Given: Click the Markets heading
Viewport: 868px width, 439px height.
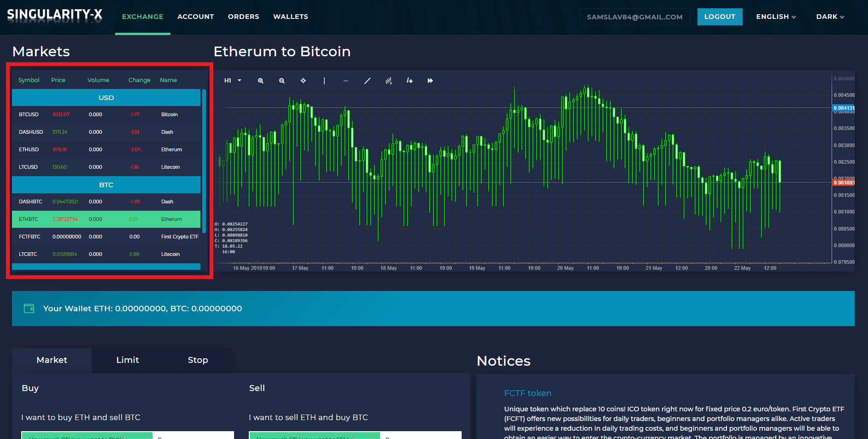Looking at the screenshot, I should pyautogui.click(x=41, y=52).
